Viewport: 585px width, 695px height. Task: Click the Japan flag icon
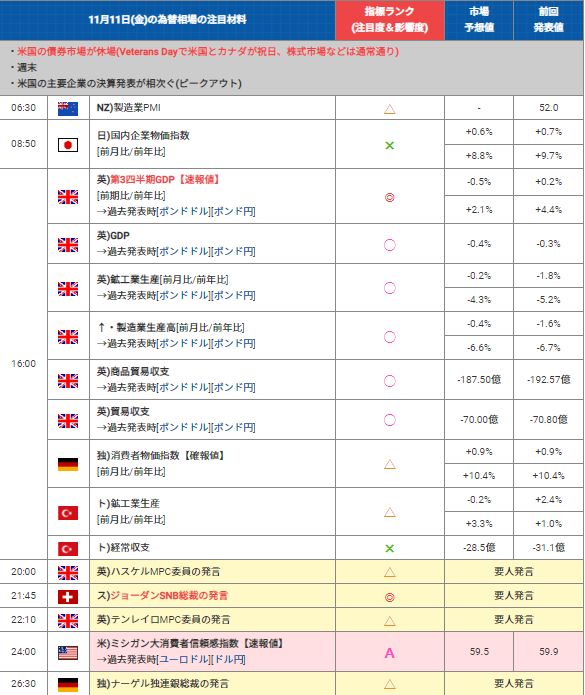(x=68, y=145)
